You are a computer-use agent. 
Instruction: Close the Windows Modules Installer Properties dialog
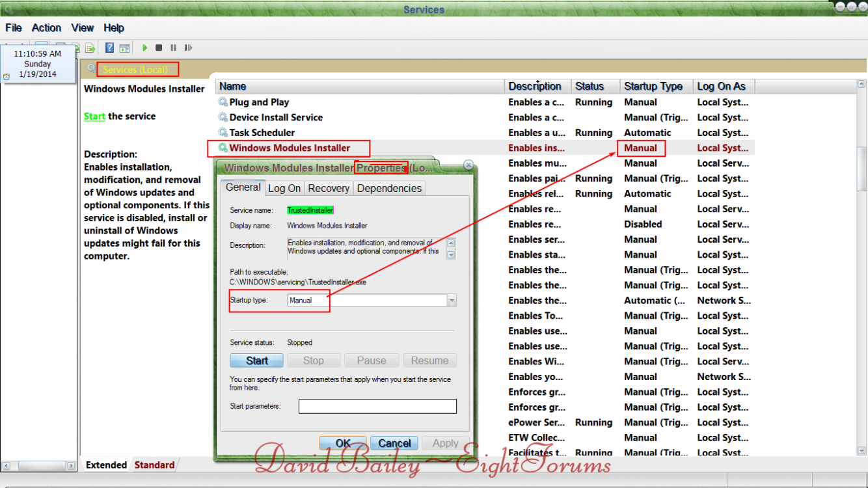tap(468, 165)
